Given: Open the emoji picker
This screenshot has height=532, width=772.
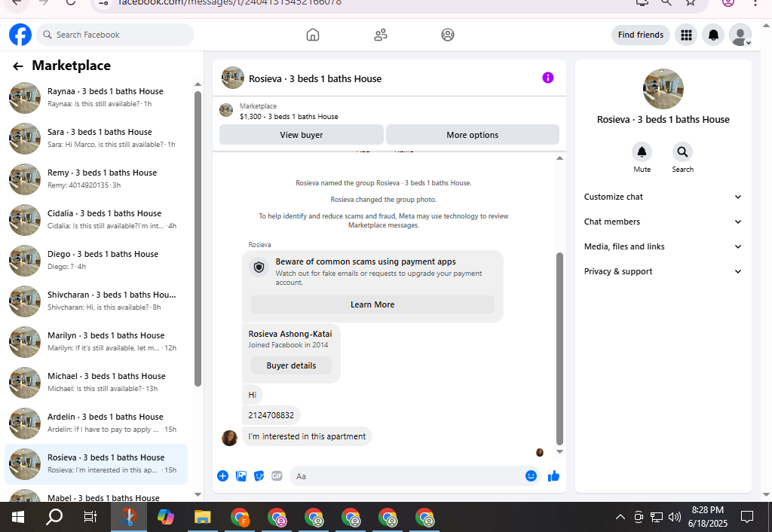Looking at the screenshot, I should tap(531, 476).
